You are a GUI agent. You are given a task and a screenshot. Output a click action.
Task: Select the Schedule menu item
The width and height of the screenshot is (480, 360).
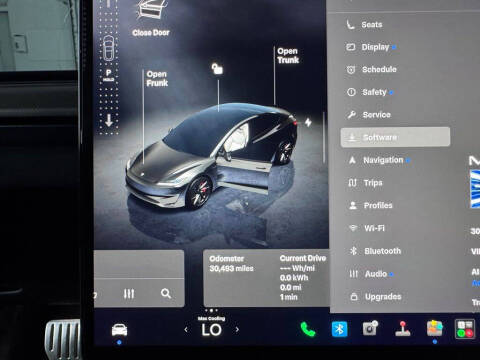point(371,70)
